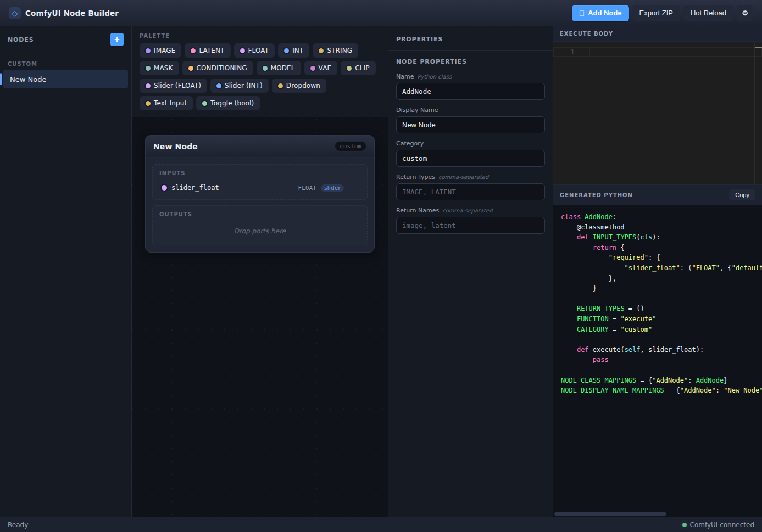Viewport: 762px width, 532px height.
Task: Pick the Dropdown palette chip
Action: pos(299,86)
